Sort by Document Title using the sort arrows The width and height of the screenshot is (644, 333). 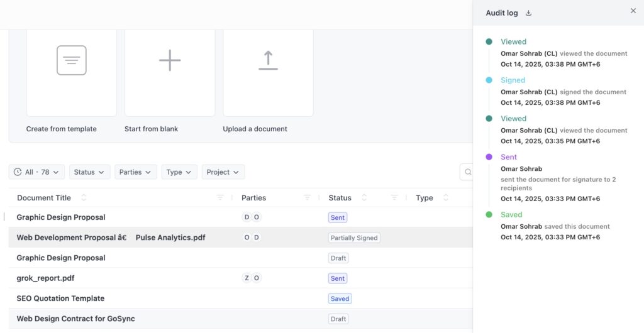(84, 197)
